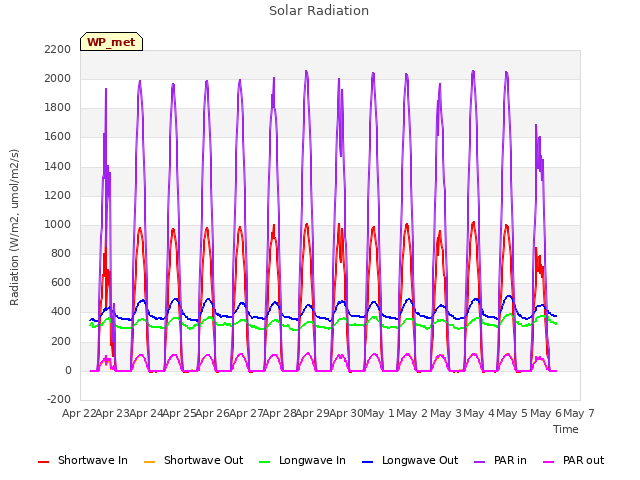The width and height of the screenshot is (640, 480).
Task: Click the May 1 x-axis date label
Action: (379, 413)
